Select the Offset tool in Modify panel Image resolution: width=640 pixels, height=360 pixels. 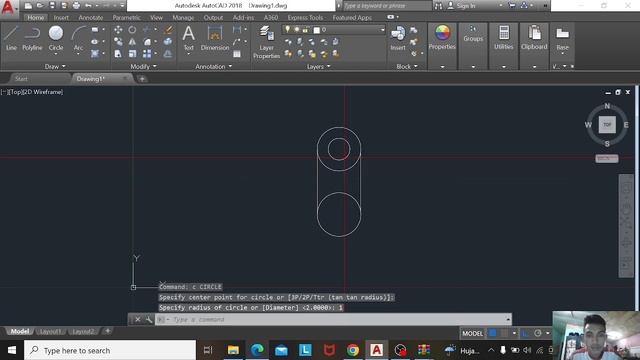[x=168, y=53]
